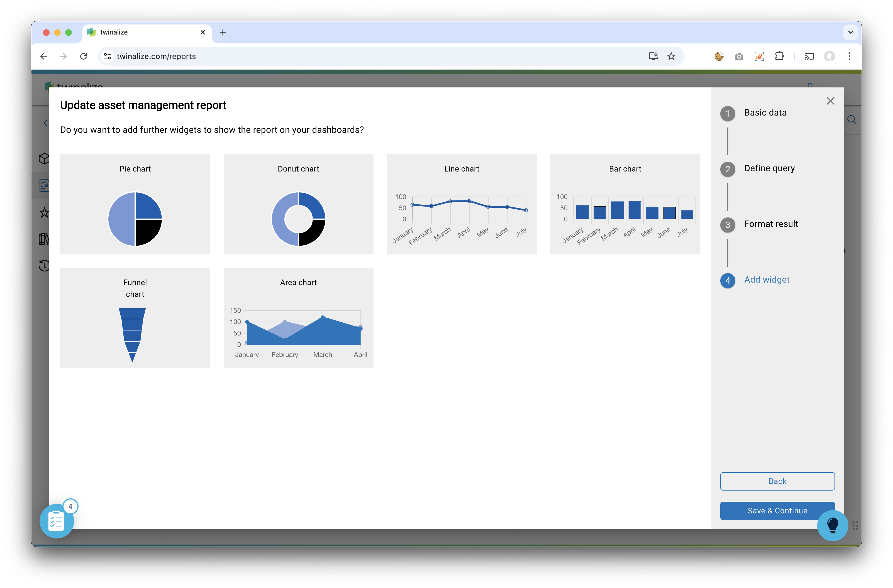Click the notification badge showing 4
This screenshot has height=588, width=893.
point(70,506)
